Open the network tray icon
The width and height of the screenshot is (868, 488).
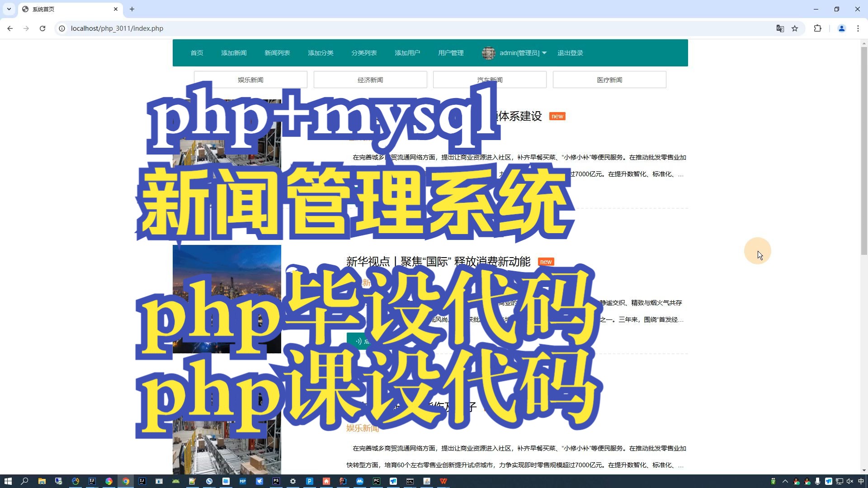point(840,481)
